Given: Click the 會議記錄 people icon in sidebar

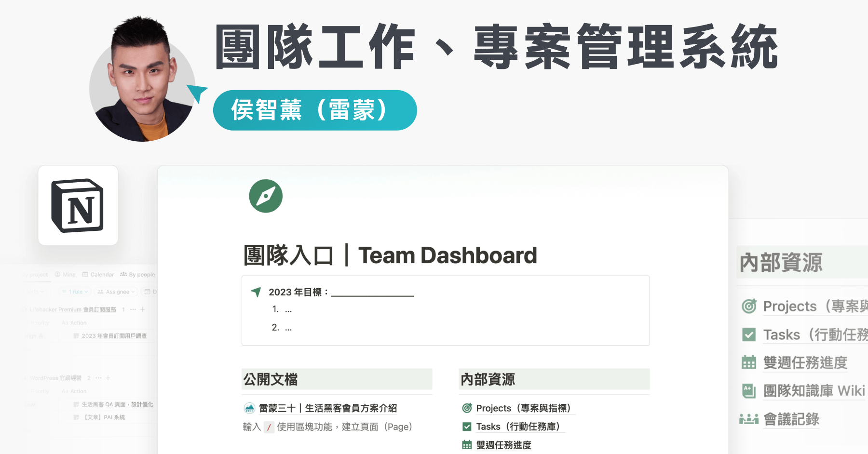Looking at the screenshot, I should [x=748, y=419].
